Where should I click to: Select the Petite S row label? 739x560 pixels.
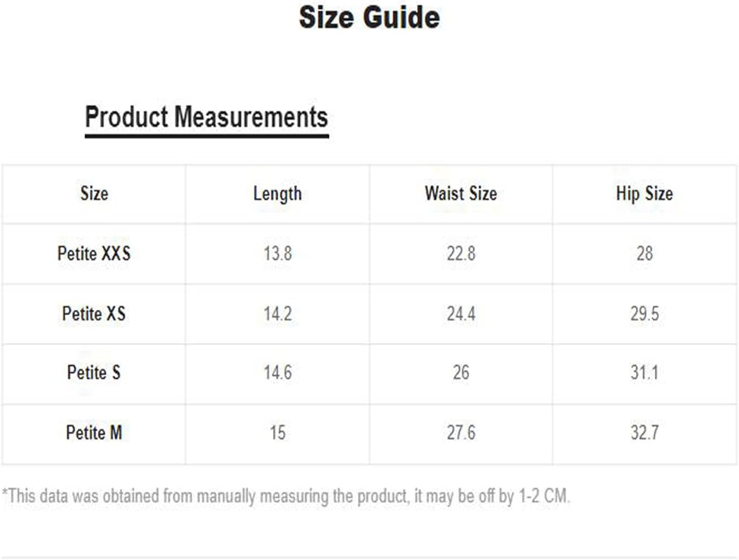tap(94, 372)
